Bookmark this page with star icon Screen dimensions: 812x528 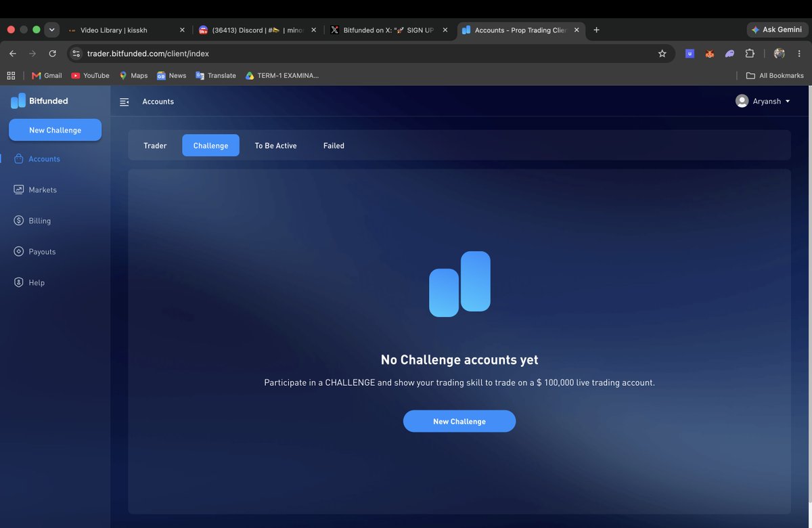(x=662, y=53)
